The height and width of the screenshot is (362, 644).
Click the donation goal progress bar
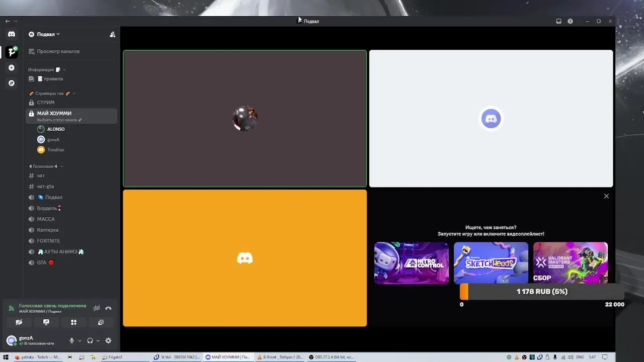coord(542,292)
